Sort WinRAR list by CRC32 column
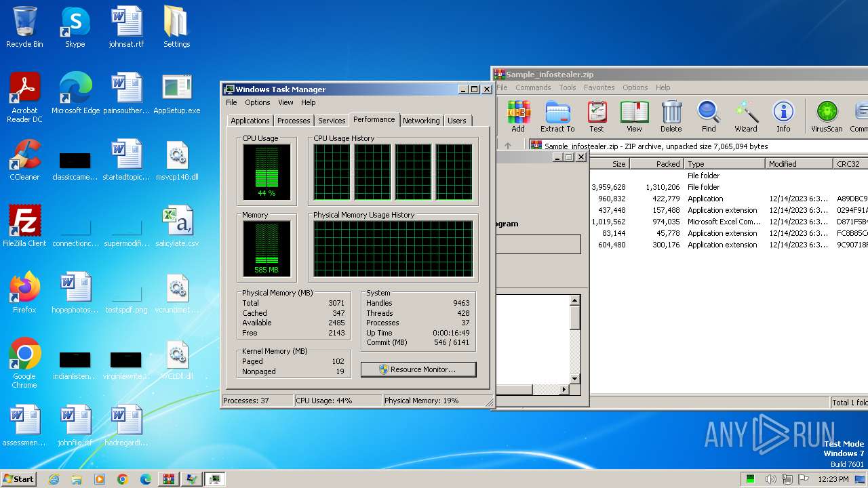The image size is (868, 488). point(850,164)
